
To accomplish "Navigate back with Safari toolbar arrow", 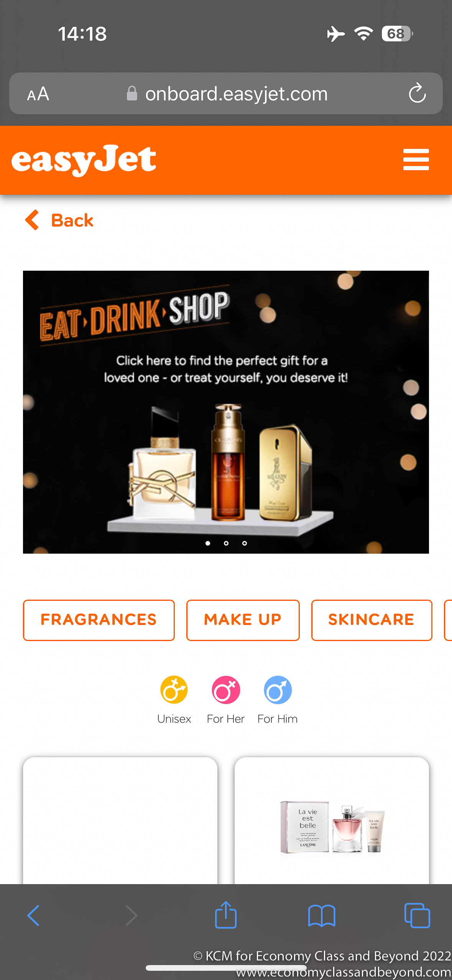I will 33,916.
